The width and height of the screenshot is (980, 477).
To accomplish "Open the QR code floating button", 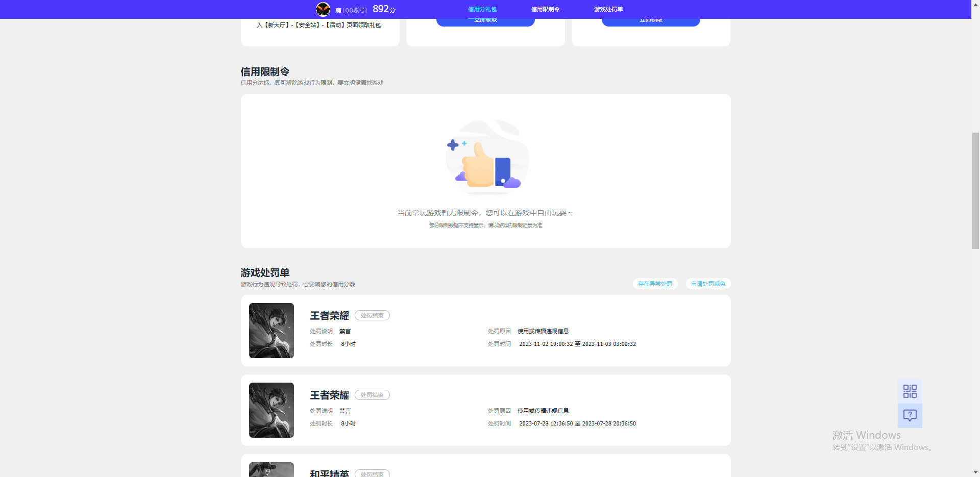I will click(910, 391).
